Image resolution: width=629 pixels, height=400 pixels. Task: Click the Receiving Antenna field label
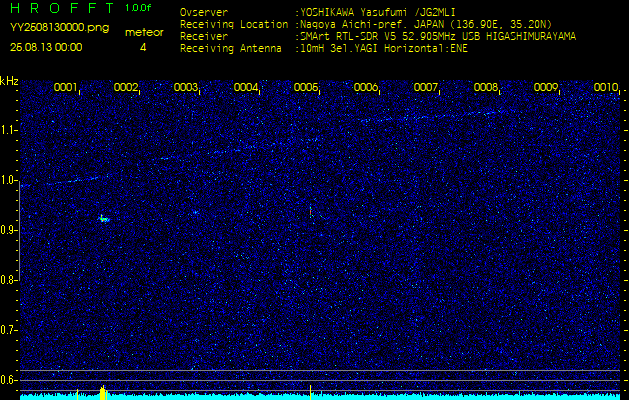click(x=231, y=49)
